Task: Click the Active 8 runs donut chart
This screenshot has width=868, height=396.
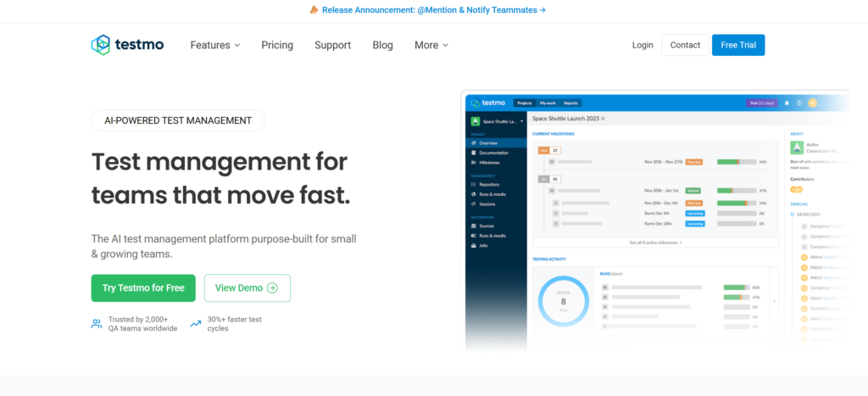Action: [x=563, y=301]
